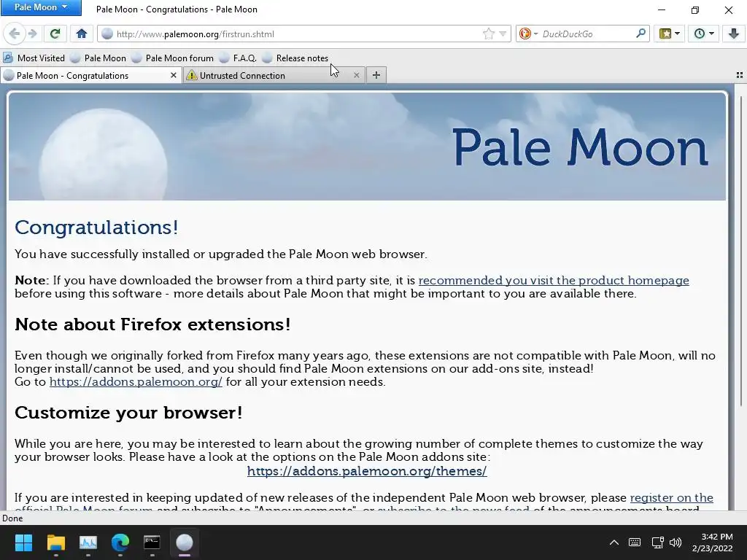Reload the current page
This screenshot has height=560, width=747.
pos(55,34)
